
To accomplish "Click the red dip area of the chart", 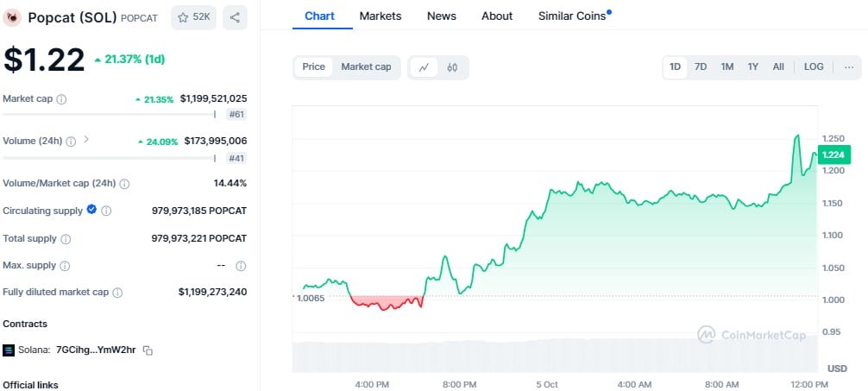I will tap(386, 302).
